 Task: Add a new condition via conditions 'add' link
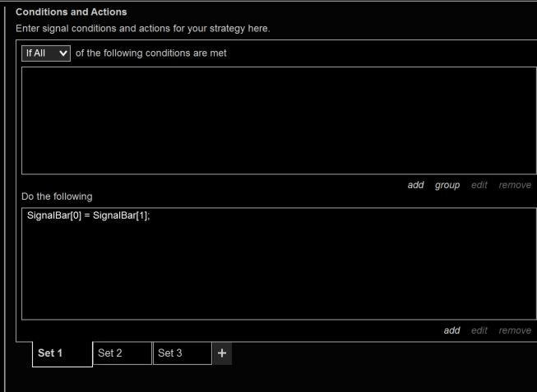point(416,185)
